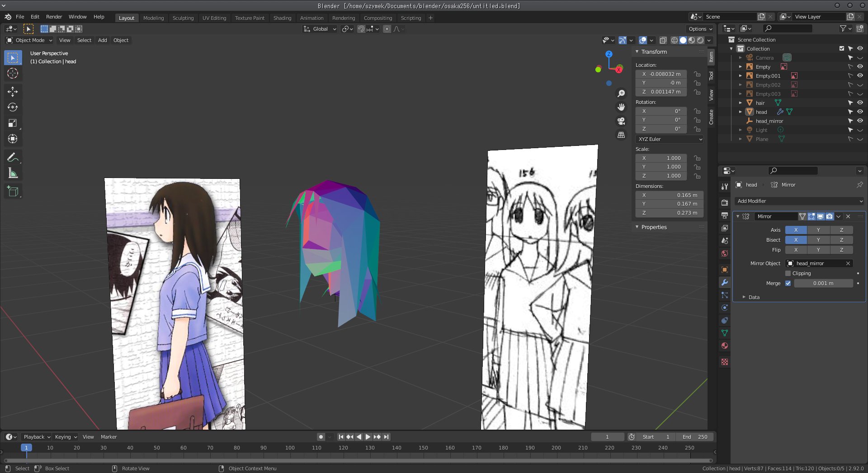Uncheck the Merge checkbox
The image size is (868, 473).
pos(788,283)
